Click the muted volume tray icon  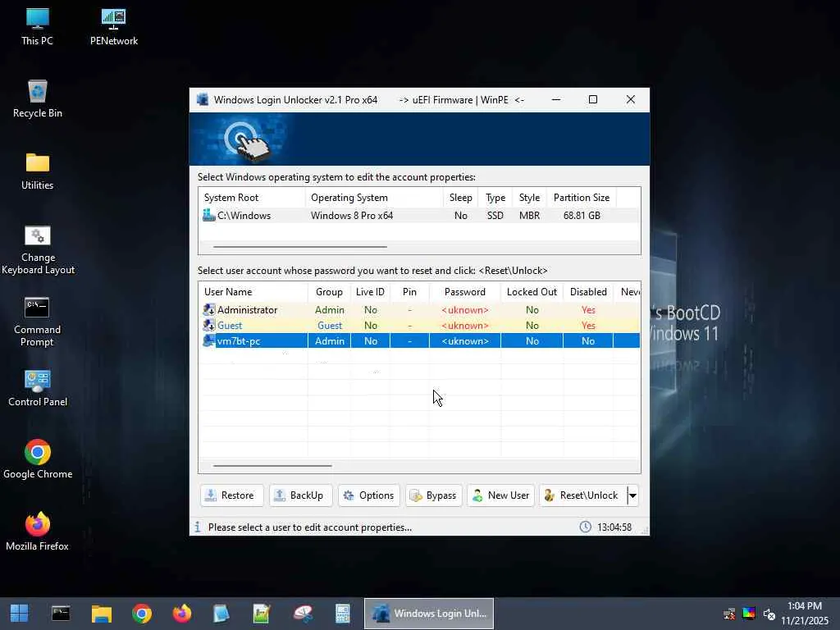(x=769, y=614)
